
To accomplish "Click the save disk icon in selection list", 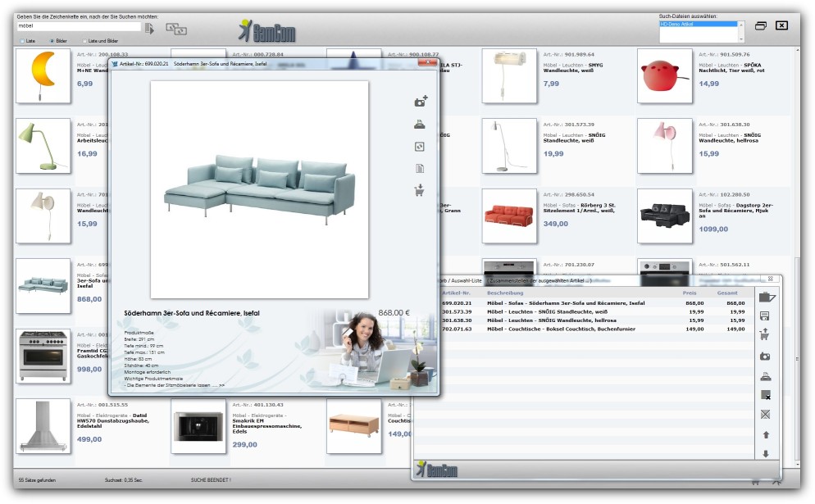I will point(765,316).
